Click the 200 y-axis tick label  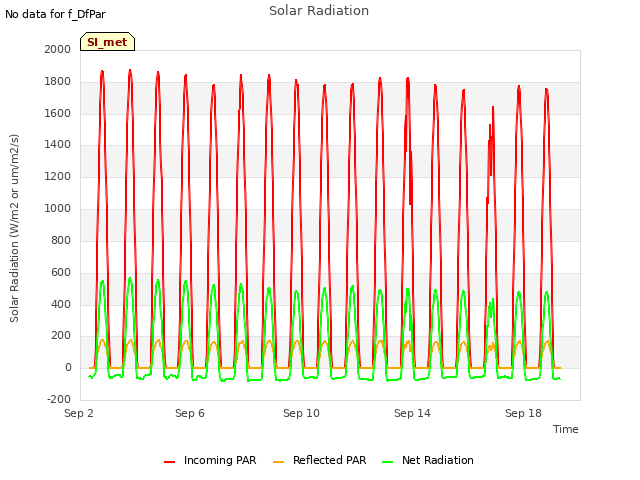click(61, 336)
